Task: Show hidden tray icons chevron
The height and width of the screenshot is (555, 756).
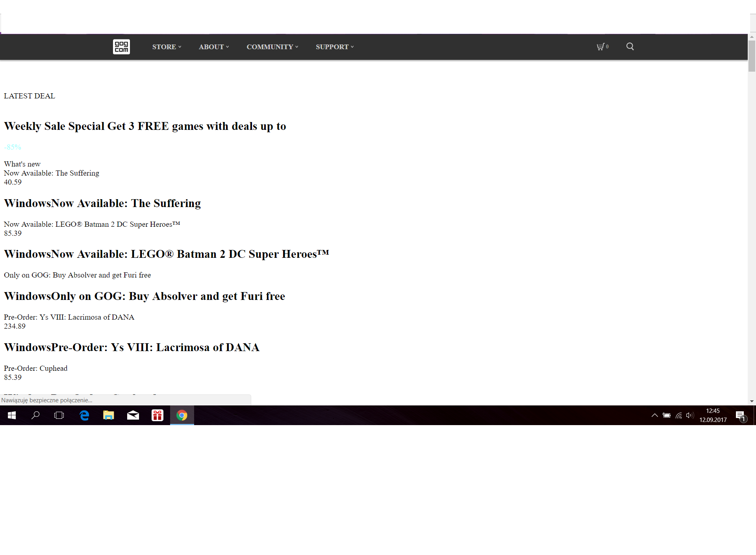Action: [654, 415]
